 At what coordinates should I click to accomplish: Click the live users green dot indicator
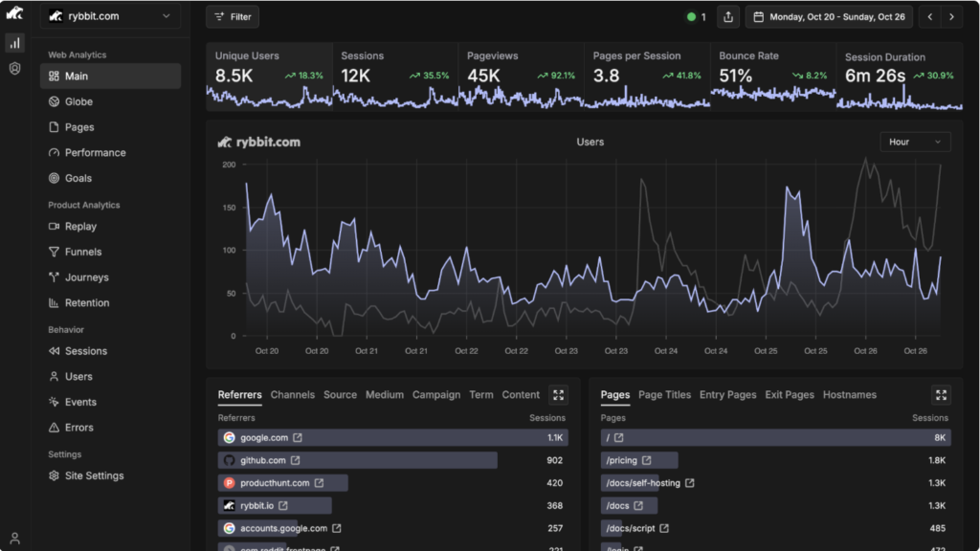[x=691, y=17]
